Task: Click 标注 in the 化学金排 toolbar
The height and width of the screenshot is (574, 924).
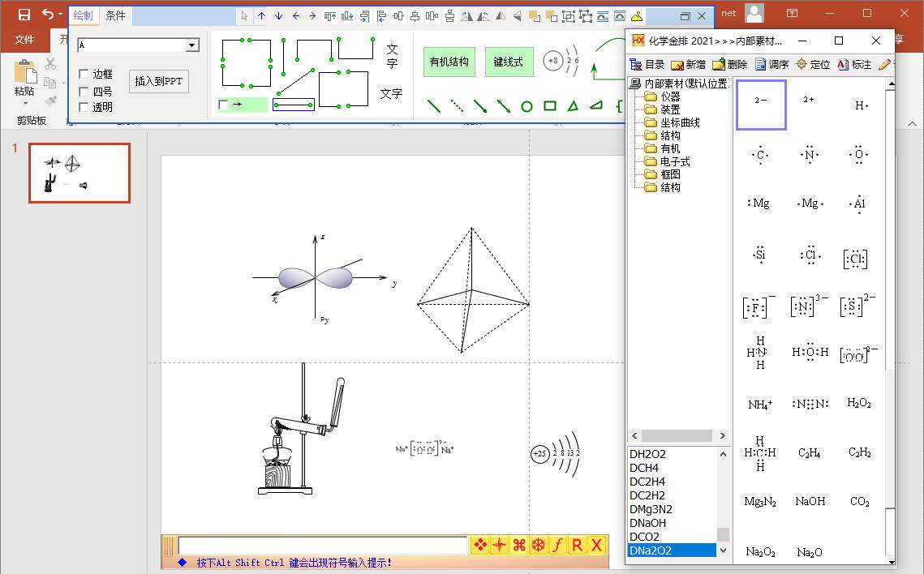Action: pyautogui.click(x=854, y=65)
